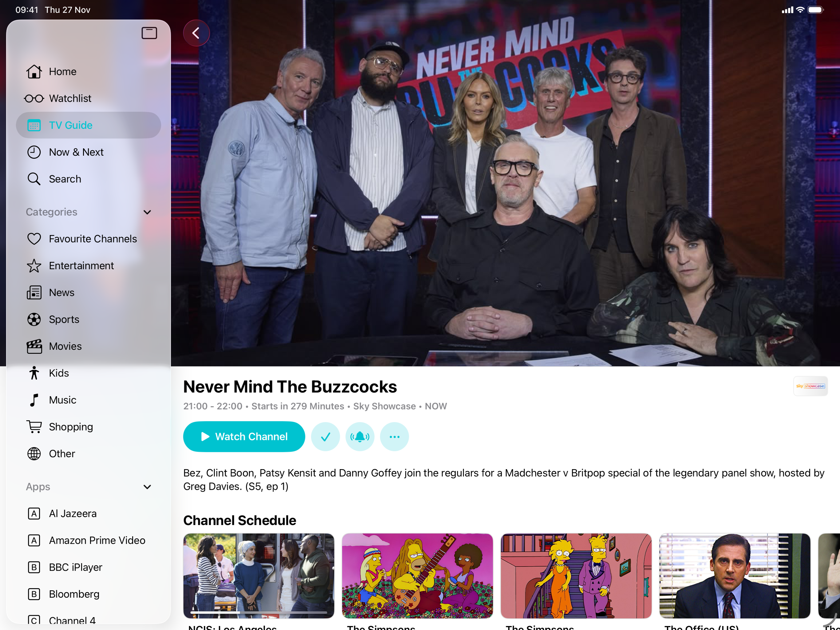Open the Watchlist sidebar item
Screen dimensions: 840x630
coord(70,98)
